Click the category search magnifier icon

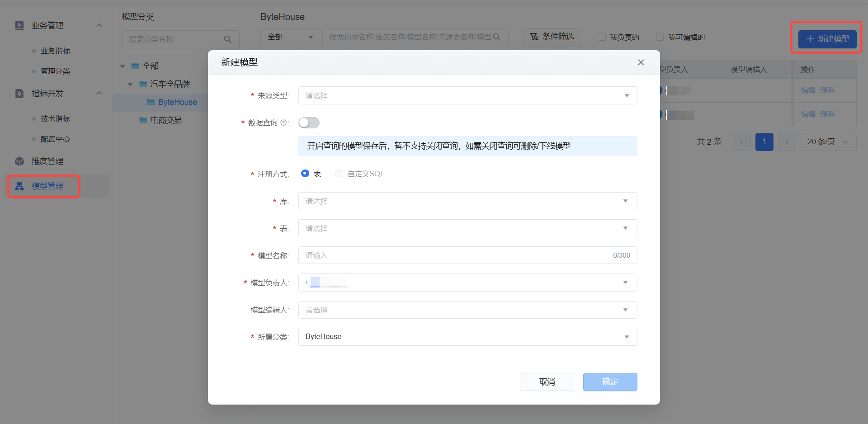pos(228,39)
